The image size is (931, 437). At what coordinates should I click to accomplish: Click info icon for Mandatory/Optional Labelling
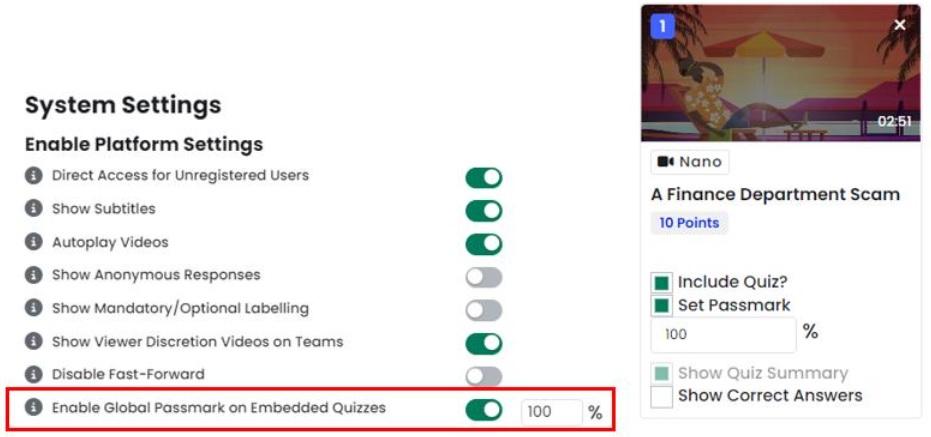pyautogui.click(x=33, y=308)
